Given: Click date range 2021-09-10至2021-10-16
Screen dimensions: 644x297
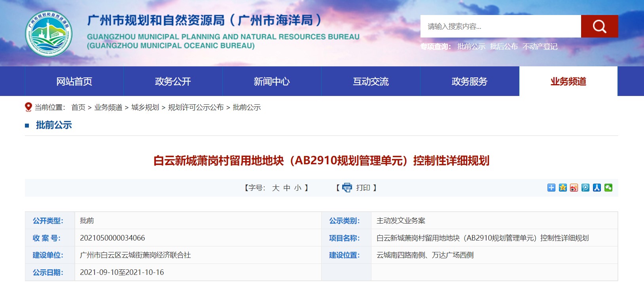Looking at the screenshot, I should 122,272.
